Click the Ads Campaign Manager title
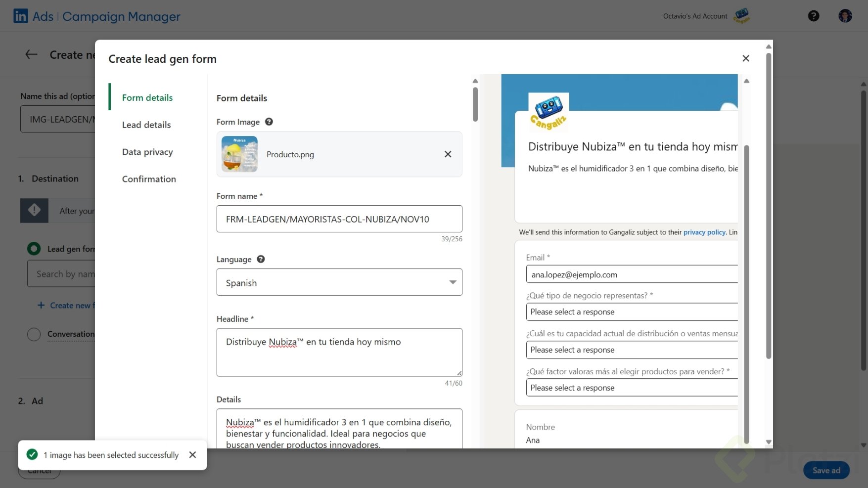868x488 pixels. (x=106, y=16)
